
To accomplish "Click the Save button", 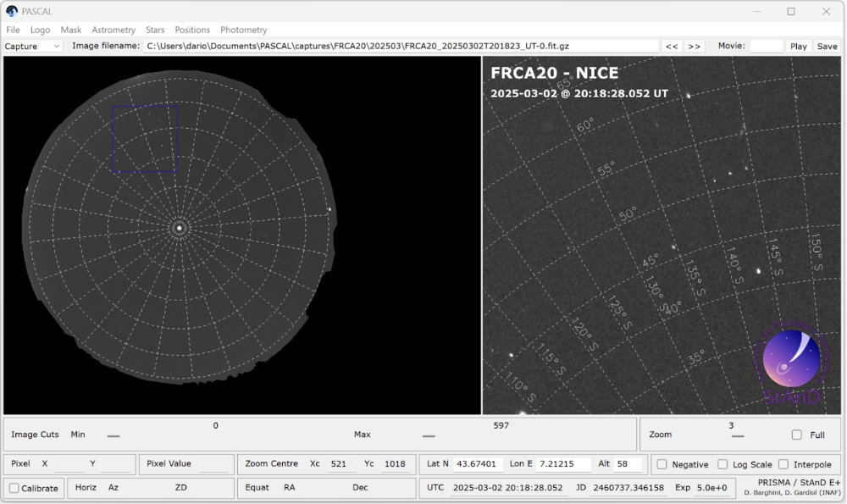I will tap(827, 46).
